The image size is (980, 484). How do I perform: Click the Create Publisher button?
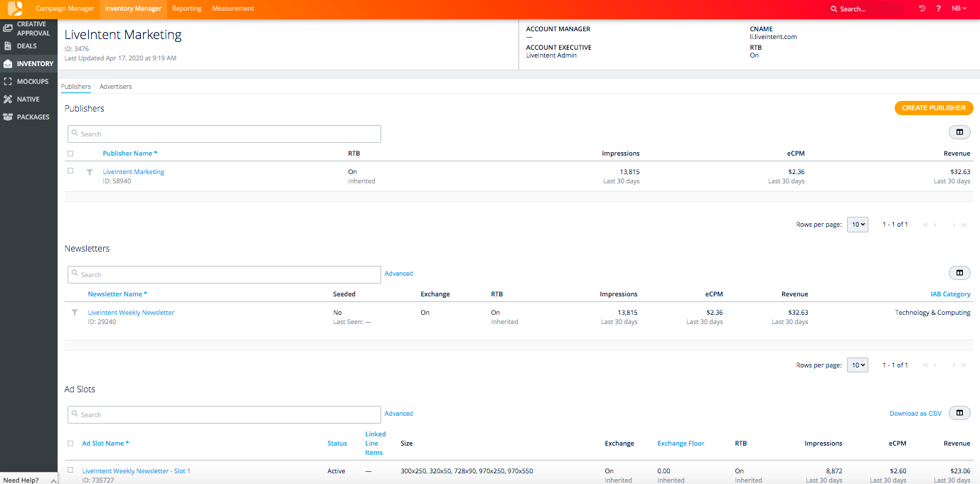934,107
